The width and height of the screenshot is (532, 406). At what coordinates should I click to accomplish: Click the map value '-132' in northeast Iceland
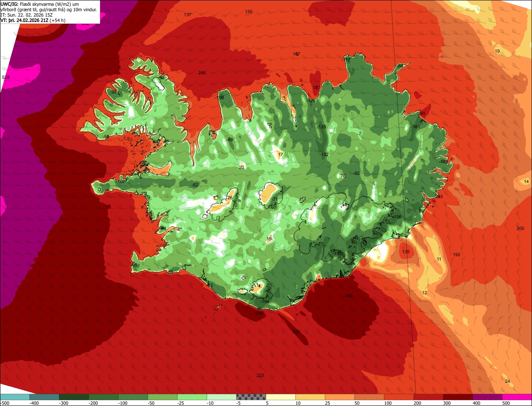click(324, 154)
